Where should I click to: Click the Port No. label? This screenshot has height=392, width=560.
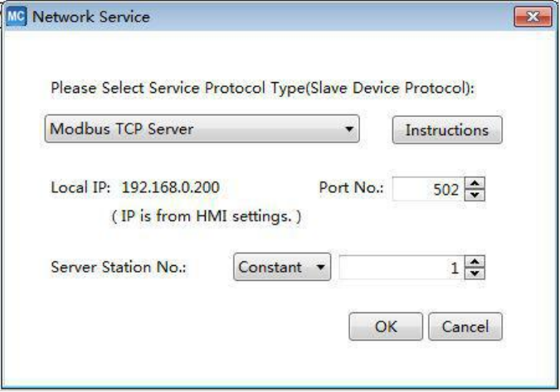[351, 187]
